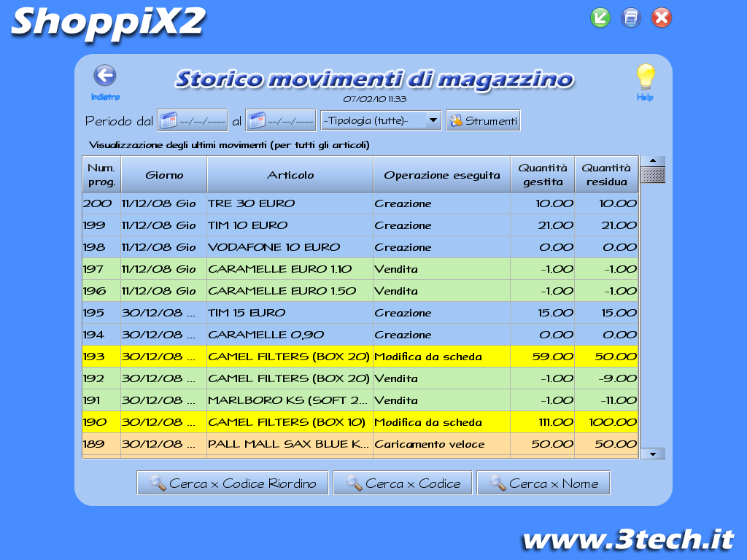Screen dimensions: 747x560
Task: Click Creazione operation in row 194
Action: [x=442, y=335]
